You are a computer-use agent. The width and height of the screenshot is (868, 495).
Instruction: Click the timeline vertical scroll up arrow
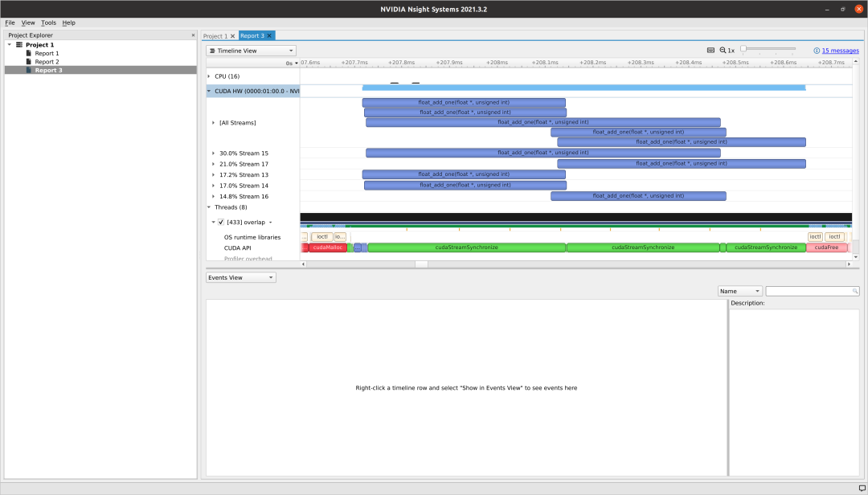(856, 61)
